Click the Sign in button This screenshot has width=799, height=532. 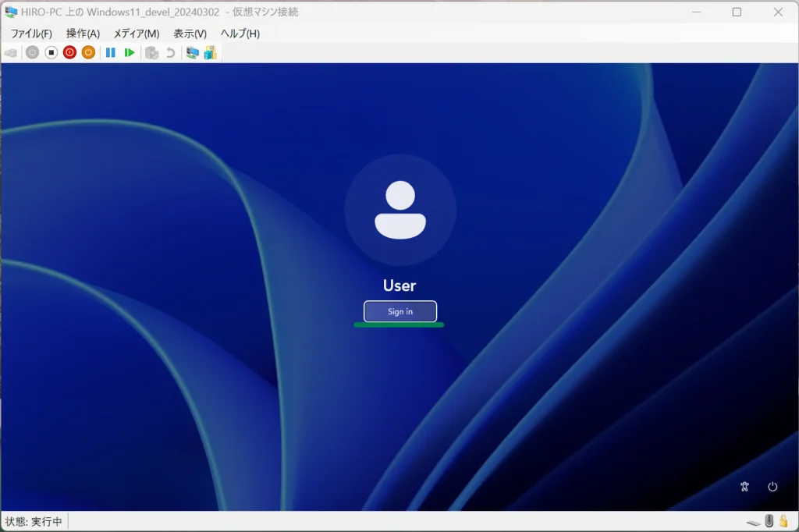coord(400,311)
